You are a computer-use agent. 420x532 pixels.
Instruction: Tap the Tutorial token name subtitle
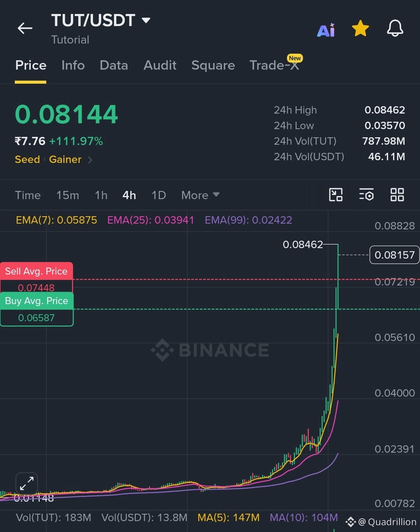pos(70,40)
